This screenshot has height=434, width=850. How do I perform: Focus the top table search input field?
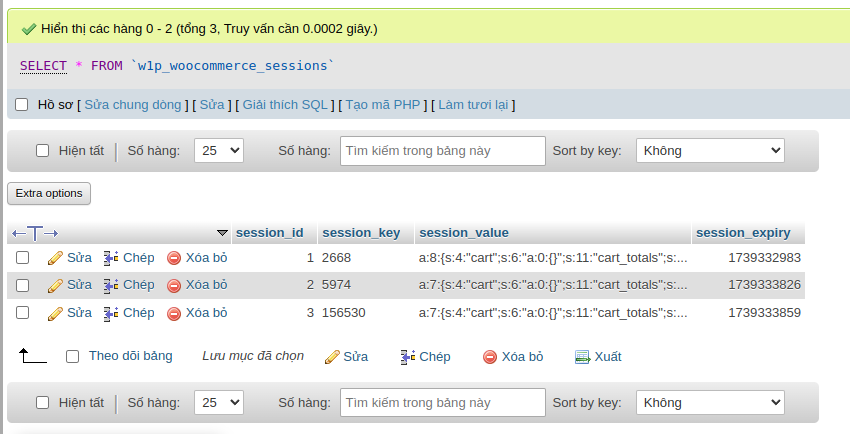(443, 151)
